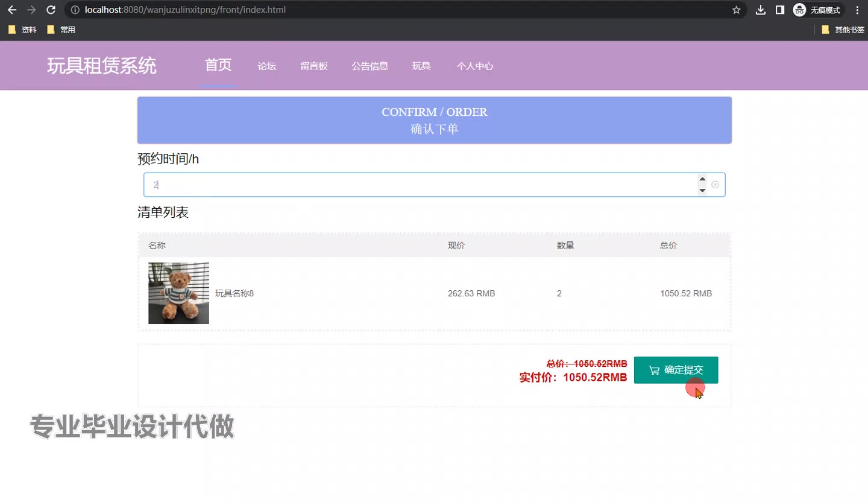This screenshot has height=502, width=868.
Task: Click the quantity value 2 in the table
Action: [x=559, y=294]
